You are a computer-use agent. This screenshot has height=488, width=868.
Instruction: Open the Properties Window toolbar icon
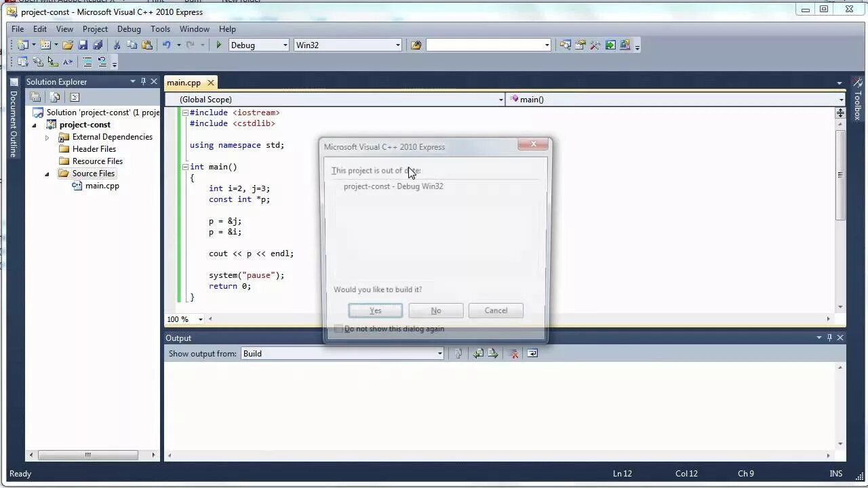point(580,45)
